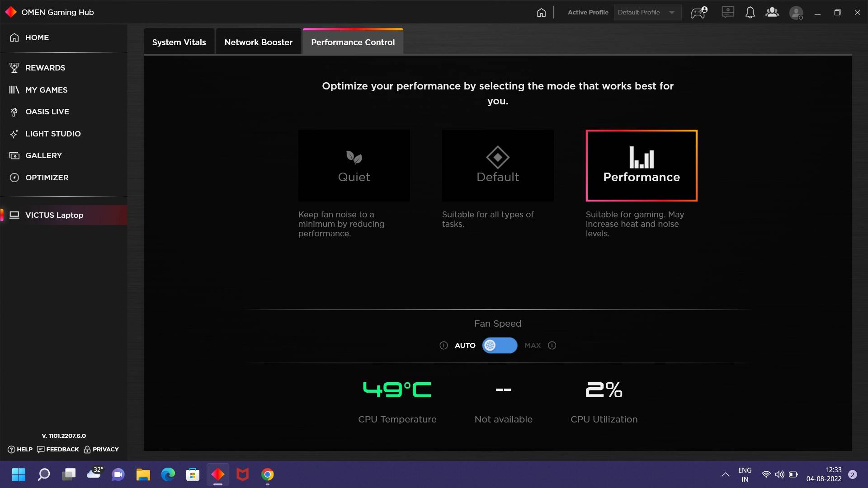Click the user avatar icon
868x488 pixels.
click(796, 13)
